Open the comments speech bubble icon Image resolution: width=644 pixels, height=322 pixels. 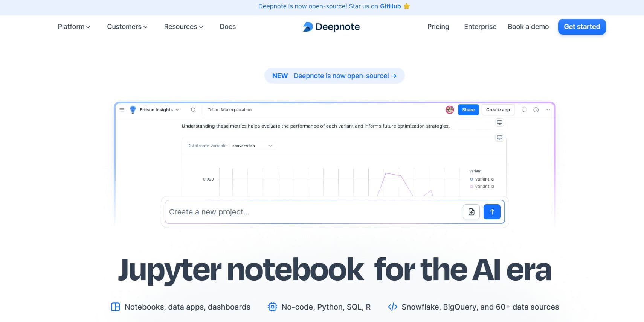[524, 110]
